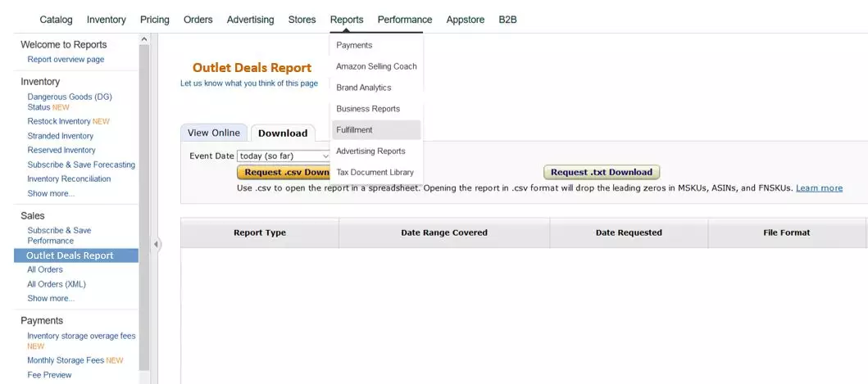Open Restock Inventory report
Image resolution: width=868 pixels, height=384 pixels.
coord(59,121)
